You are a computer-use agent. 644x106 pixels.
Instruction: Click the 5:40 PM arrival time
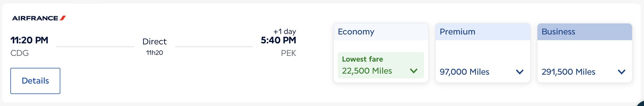coord(278,40)
